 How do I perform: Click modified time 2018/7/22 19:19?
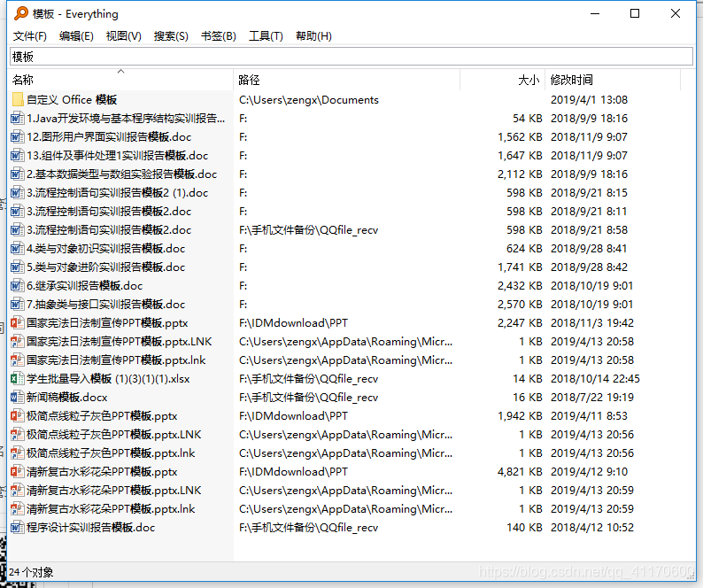[591, 398]
